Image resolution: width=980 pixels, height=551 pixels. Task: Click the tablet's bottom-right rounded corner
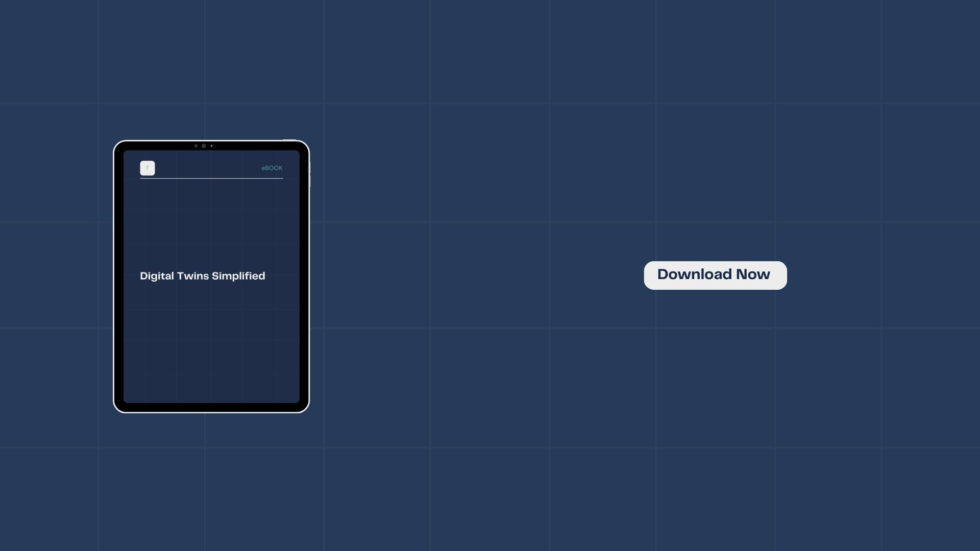tap(304, 407)
